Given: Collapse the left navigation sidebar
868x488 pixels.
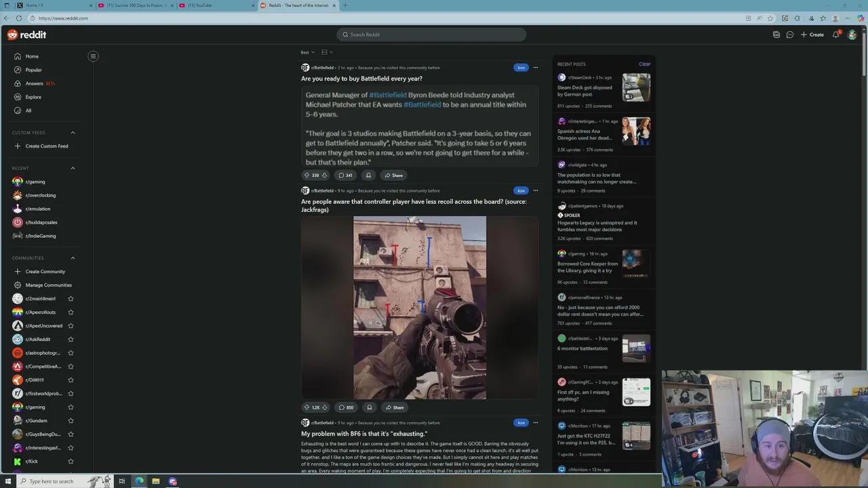Looking at the screenshot, I should [x=93, y=56].
